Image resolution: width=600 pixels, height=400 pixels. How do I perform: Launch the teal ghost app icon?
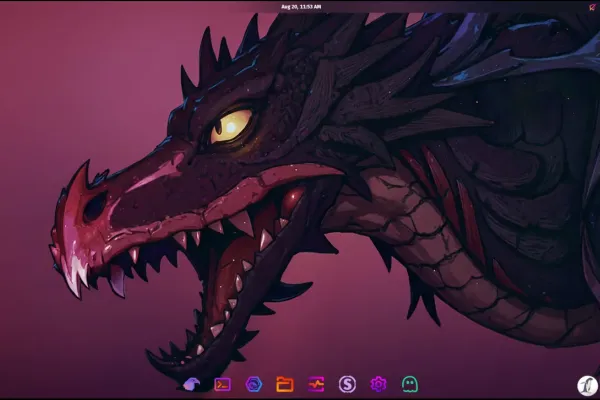point(409,384)
